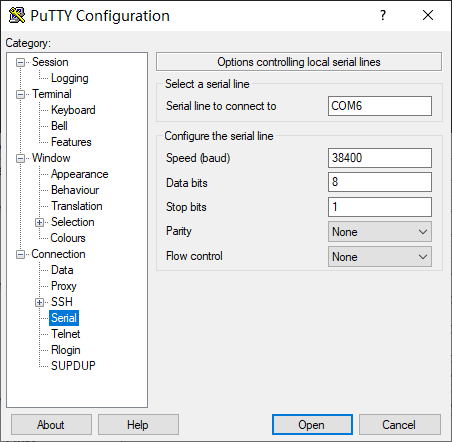452x442 pixels.
Task: Click the PuTTY icon in the title bar
Action: point(17,15)
